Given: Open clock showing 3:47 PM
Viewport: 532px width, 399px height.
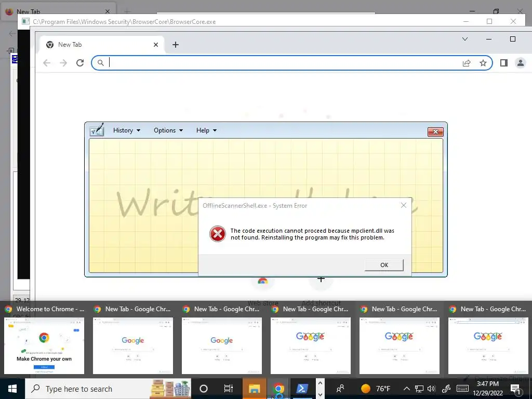Looking at the screenshot, I should (488, 389).
